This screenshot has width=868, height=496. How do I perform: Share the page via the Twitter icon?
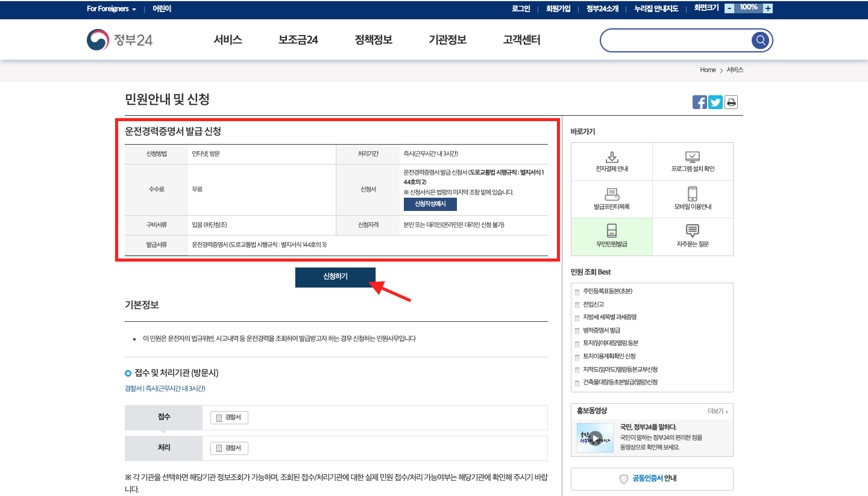(x=715, y=102)
